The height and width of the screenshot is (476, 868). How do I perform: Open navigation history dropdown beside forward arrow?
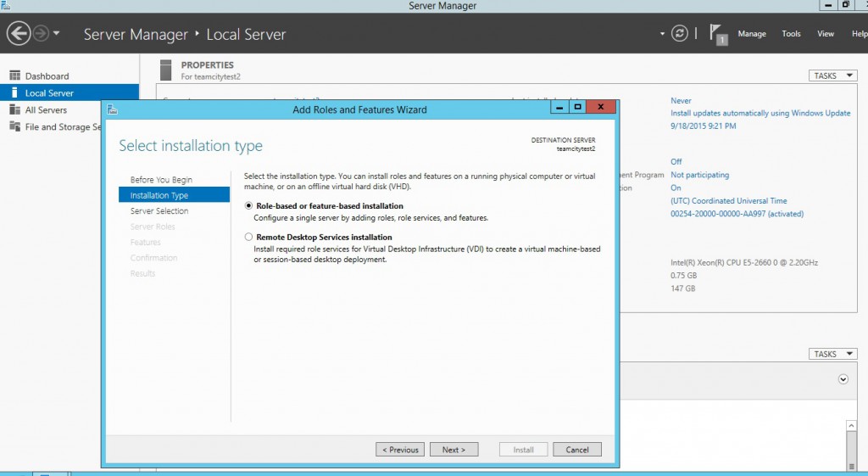(x=57, y=33)
